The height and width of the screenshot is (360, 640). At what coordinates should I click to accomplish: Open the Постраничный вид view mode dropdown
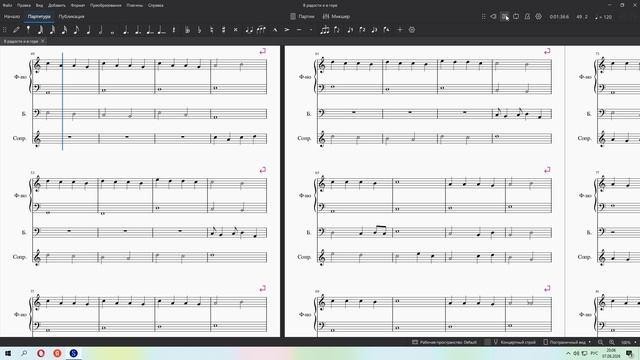(567, 342)
